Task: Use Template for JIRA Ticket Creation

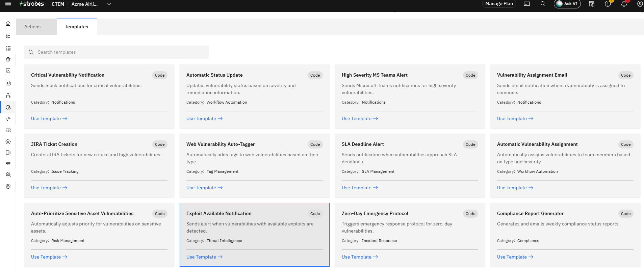Action: 49,188
